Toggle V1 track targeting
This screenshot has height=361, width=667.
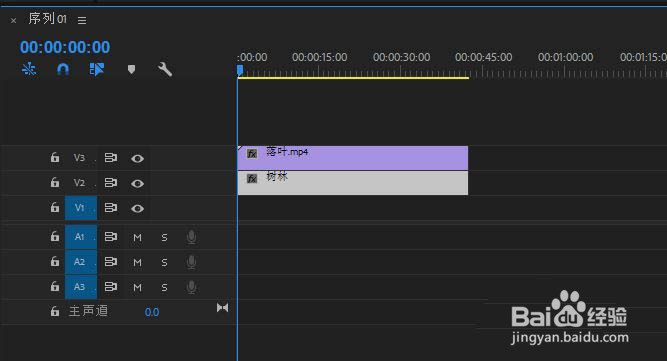point(81,208)
